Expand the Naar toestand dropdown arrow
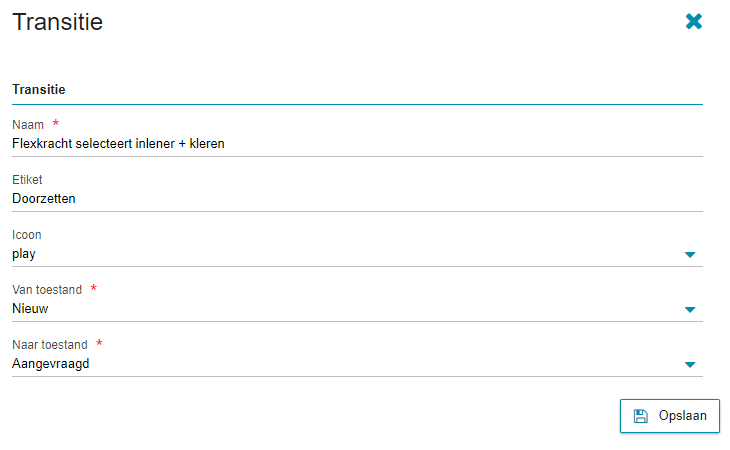Viewport: 730px width, 450px height. click(689, 365)
